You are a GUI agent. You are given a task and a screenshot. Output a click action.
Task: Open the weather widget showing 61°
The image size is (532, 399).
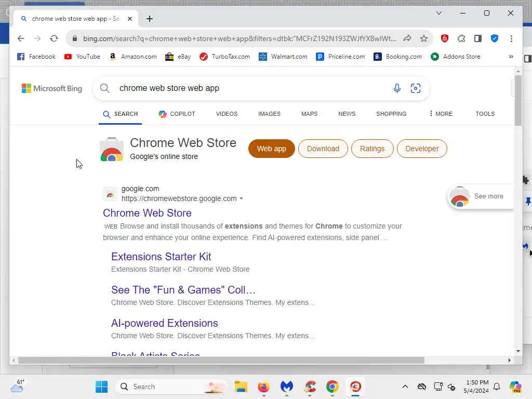[x=17, y=386]
